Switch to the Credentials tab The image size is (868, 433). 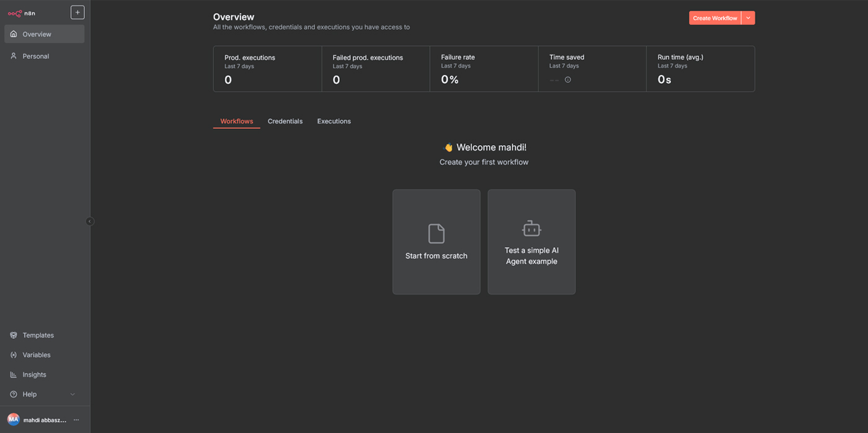(285, 121)
